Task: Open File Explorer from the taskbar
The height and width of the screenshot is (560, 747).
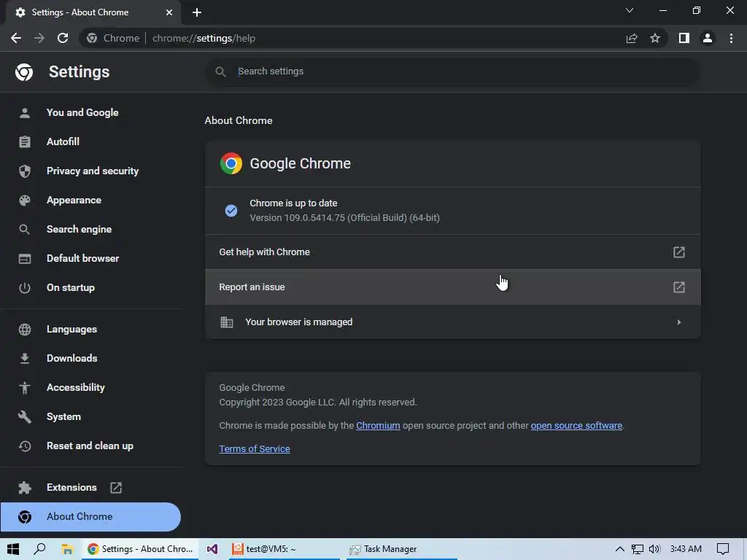Action: pyautogui.click(x=66, y=549)
